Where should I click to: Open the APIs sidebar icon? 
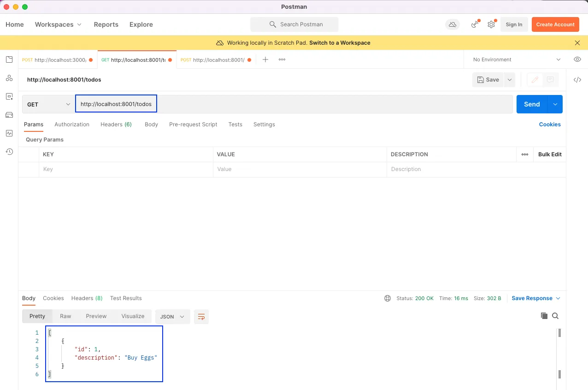[9, 78]
